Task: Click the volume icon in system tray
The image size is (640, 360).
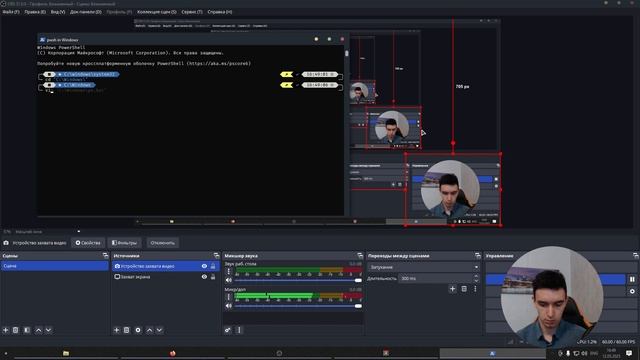Action: [x=584, y=353]
